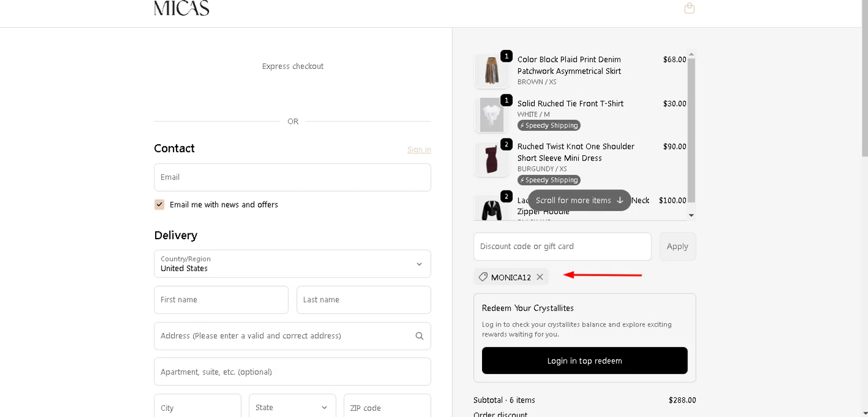Click the white T-shirt product thumbnail

[x=491, y=115]
